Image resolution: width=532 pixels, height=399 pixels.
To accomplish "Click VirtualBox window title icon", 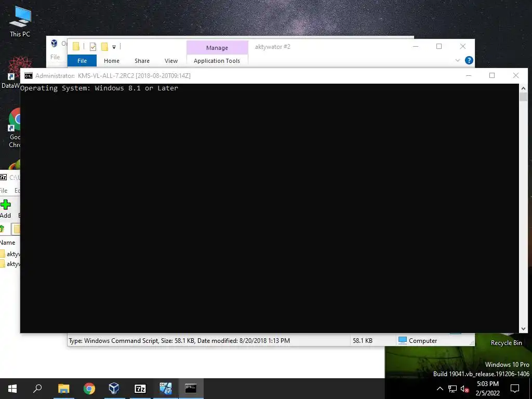I will pyautogui.click(x=54, y=43).
